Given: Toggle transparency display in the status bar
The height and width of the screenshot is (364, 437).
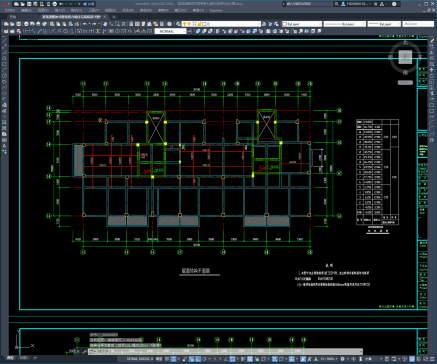Looking at the screenshot, I should [250, 359].
